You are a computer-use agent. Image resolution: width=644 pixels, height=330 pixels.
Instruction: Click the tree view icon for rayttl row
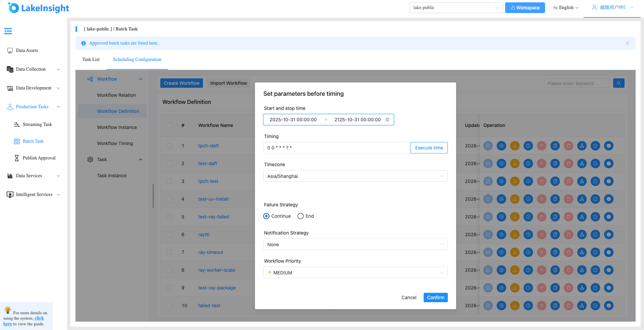pyautogui.click(x=582, y=235)
